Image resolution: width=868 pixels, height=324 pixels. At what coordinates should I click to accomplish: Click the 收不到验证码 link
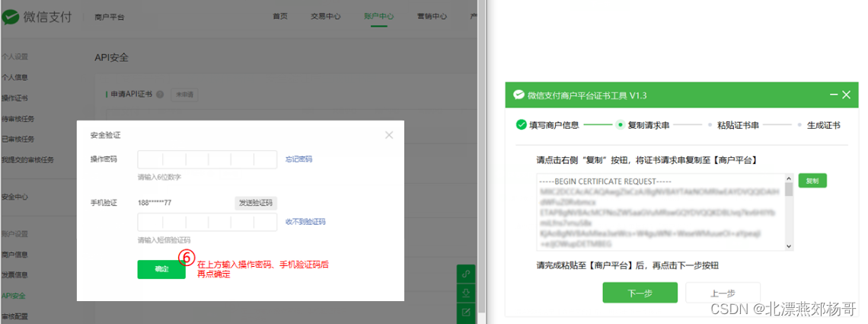pyautogui.click(x=305, y=222)
